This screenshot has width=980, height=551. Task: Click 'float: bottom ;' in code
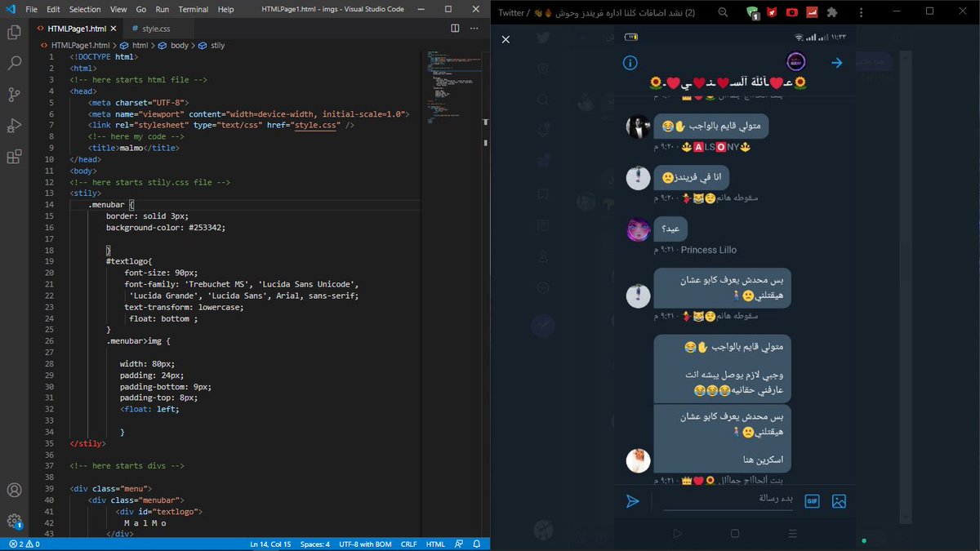coord(163,319)
